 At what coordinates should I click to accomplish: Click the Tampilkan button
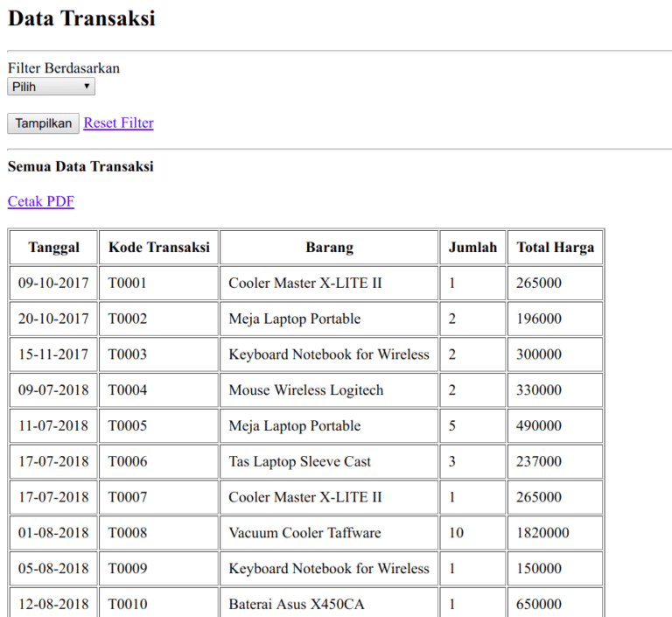click(43, 123)
